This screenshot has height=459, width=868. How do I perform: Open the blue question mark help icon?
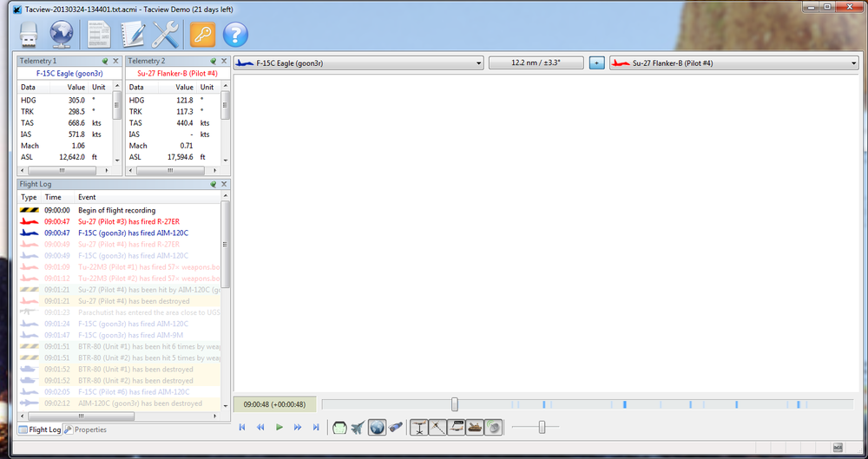point(235,35)
